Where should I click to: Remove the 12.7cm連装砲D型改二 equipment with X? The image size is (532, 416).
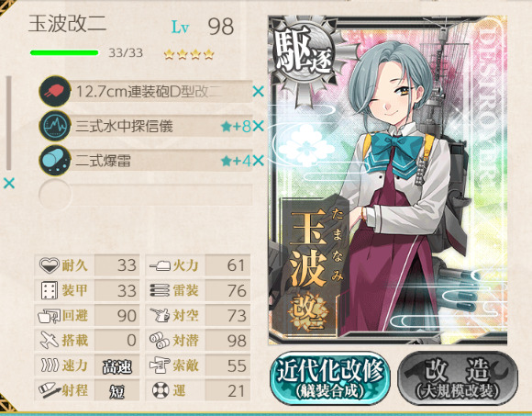click(258, 91)
